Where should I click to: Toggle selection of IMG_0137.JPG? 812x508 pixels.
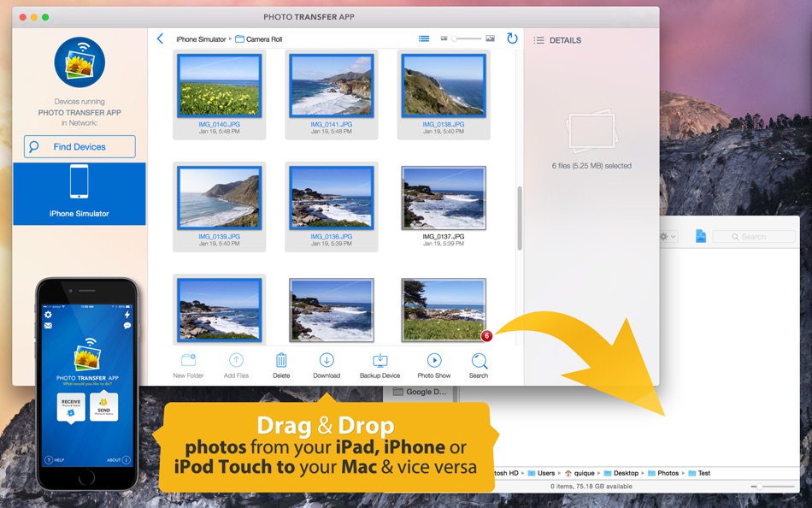pyautogui.click(x=443, y=197)
